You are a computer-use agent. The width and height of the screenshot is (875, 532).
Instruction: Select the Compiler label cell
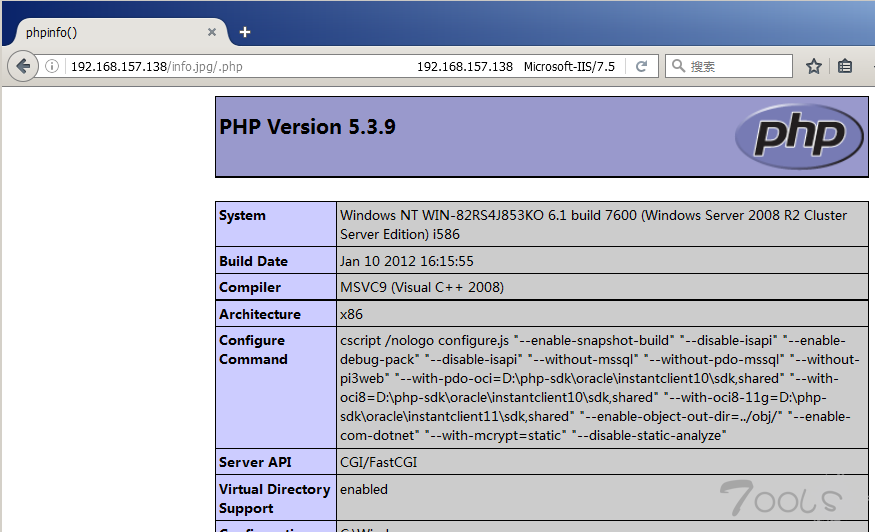(276, 287)
